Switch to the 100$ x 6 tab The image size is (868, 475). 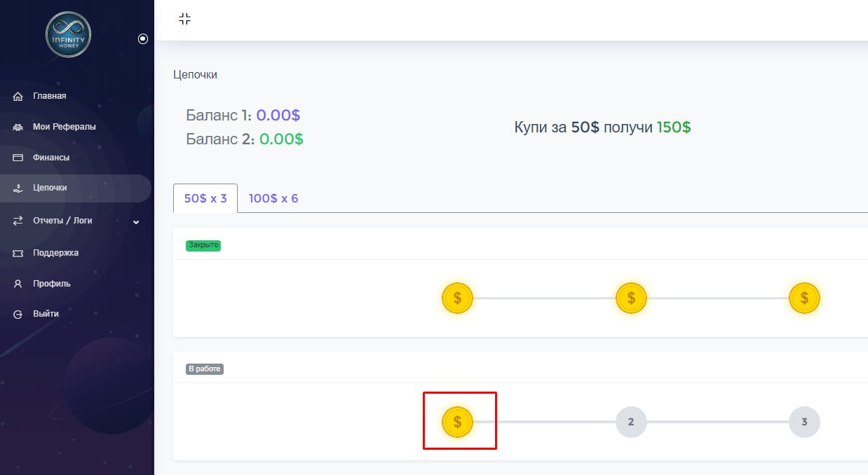point(273,198)
